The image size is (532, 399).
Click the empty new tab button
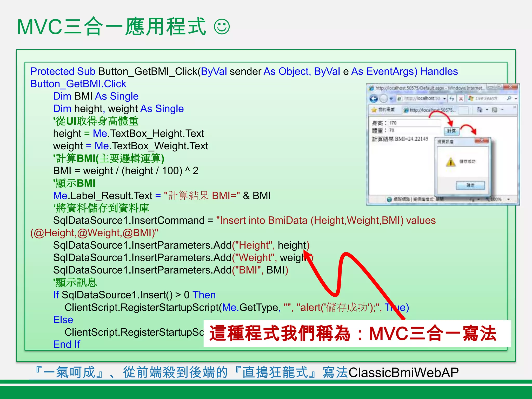tap(463, 110)
